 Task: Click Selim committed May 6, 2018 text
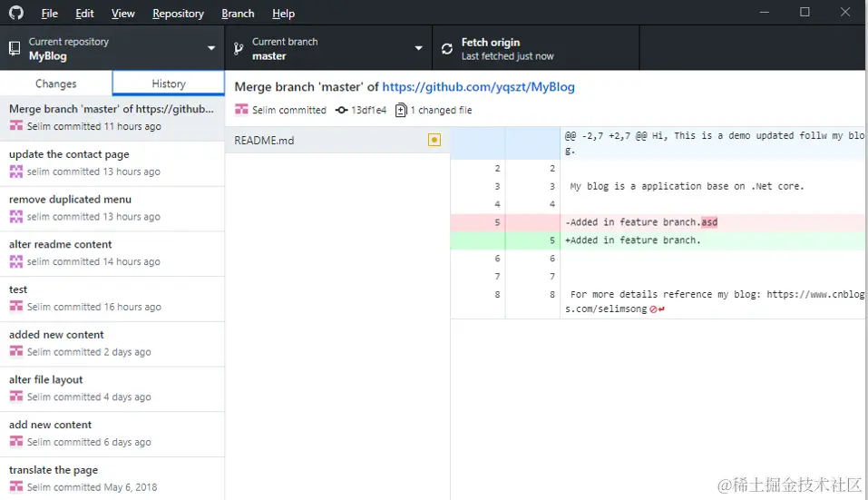tap(92, 487)
